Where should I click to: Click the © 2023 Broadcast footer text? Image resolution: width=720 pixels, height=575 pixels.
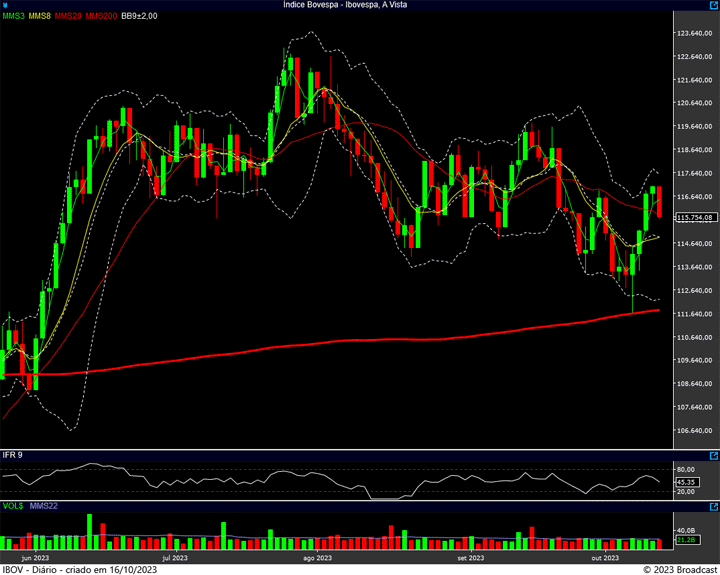[679, 569]
